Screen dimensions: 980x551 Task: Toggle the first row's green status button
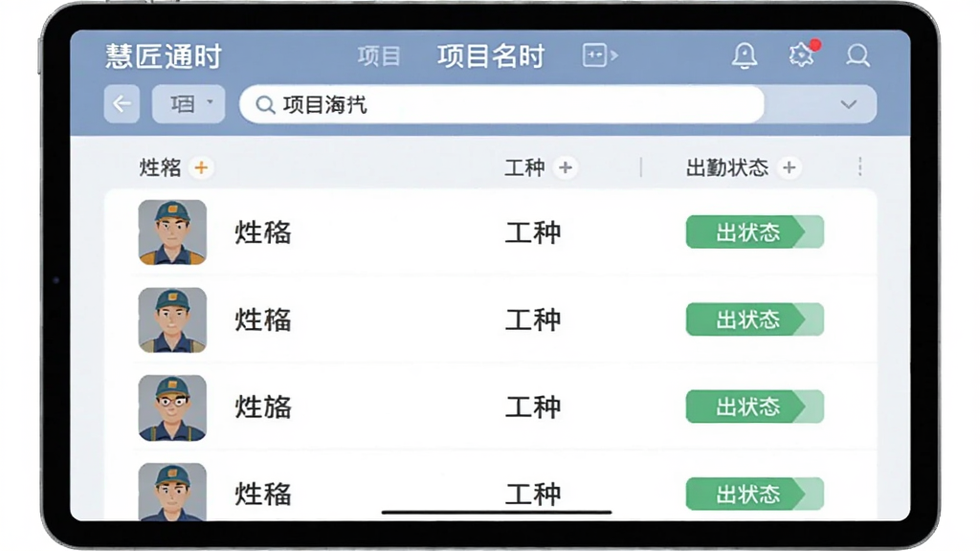(754, 231)
